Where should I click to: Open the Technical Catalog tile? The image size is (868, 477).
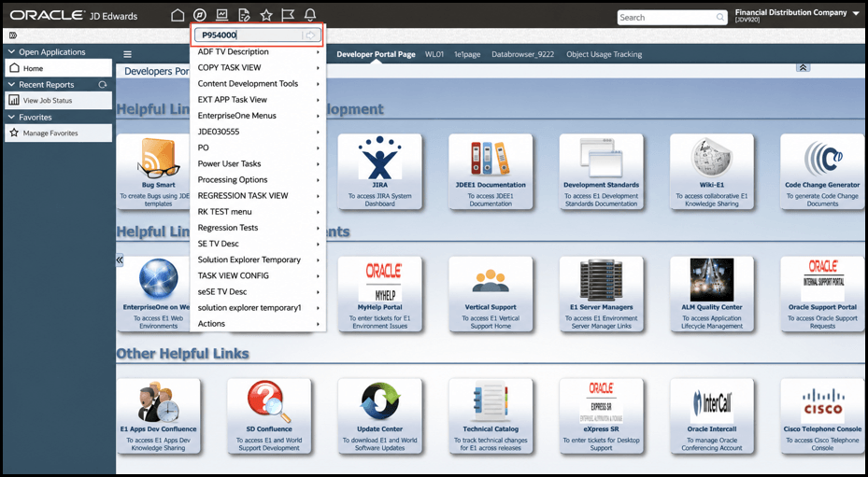[x=491, y=416]
